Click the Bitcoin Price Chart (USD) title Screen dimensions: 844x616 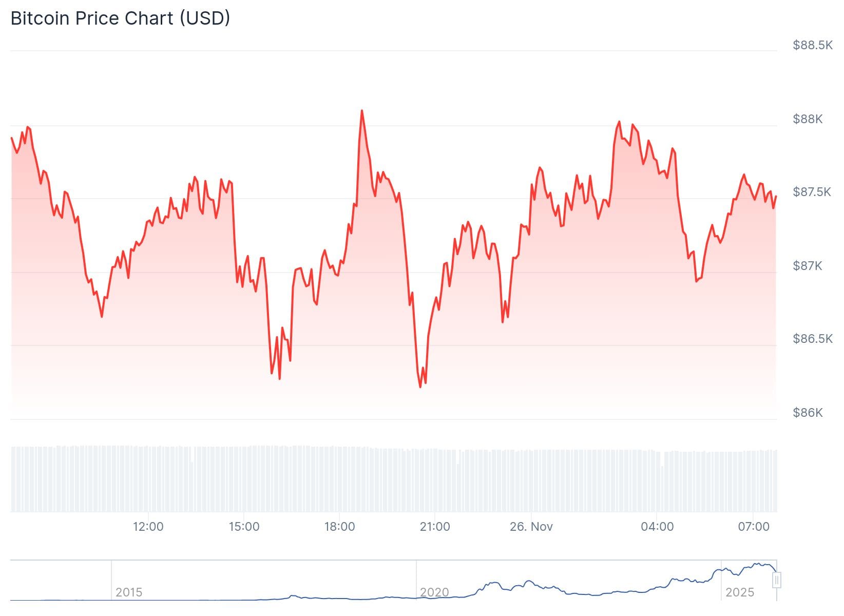(120, 18)
